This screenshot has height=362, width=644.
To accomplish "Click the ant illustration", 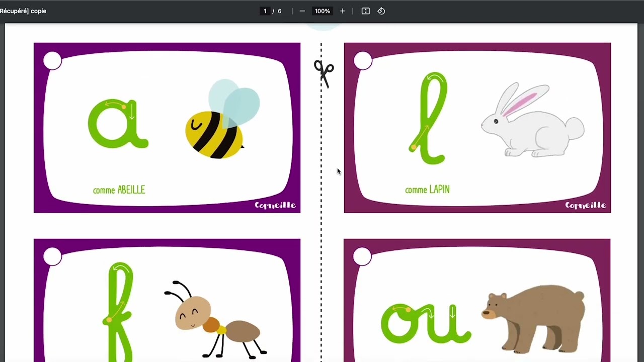I will [215, 319].
